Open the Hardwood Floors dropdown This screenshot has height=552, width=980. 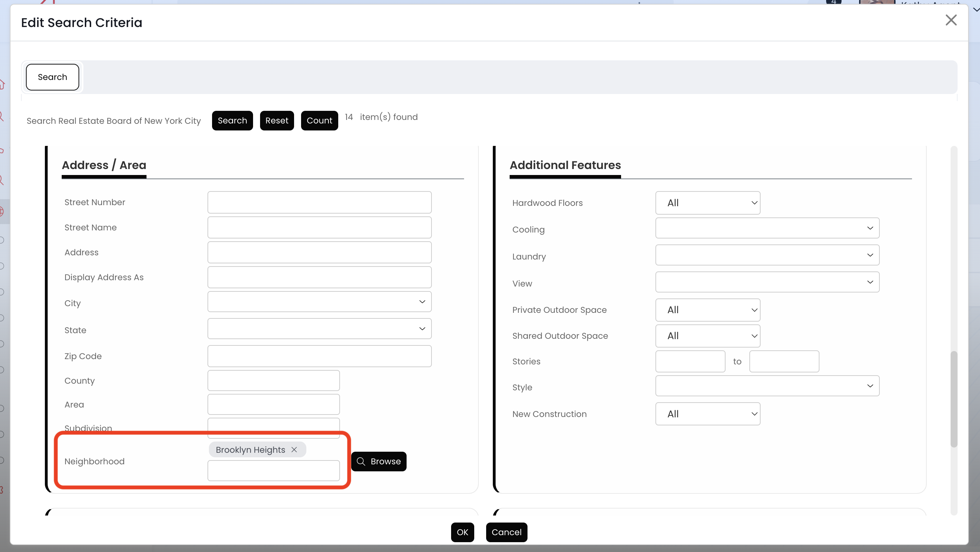tap(707, 203)
